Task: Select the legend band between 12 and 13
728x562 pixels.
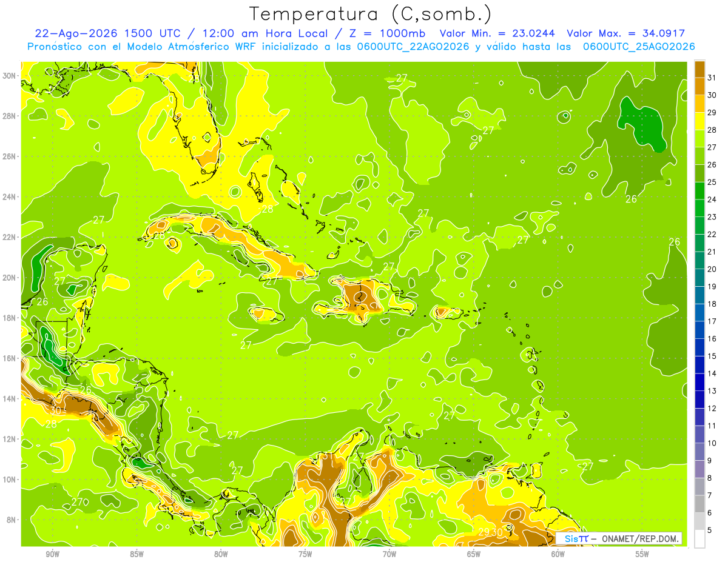Action: (699, 399)
